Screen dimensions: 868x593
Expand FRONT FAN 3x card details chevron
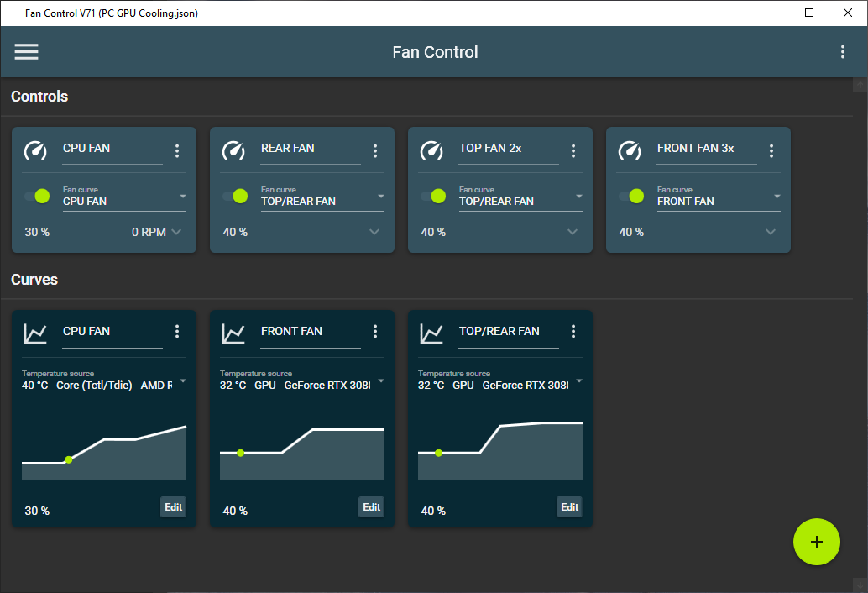[x=771, y=232]
